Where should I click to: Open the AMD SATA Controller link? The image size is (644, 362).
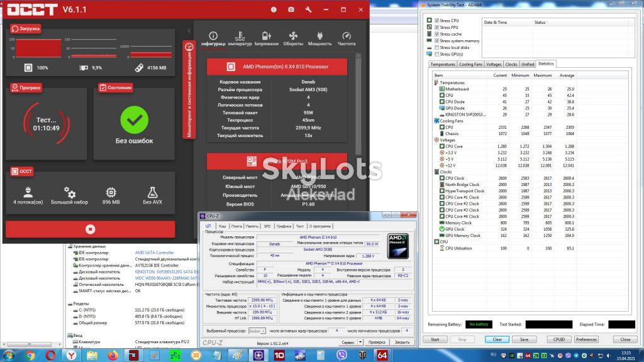tap(155, 253)
